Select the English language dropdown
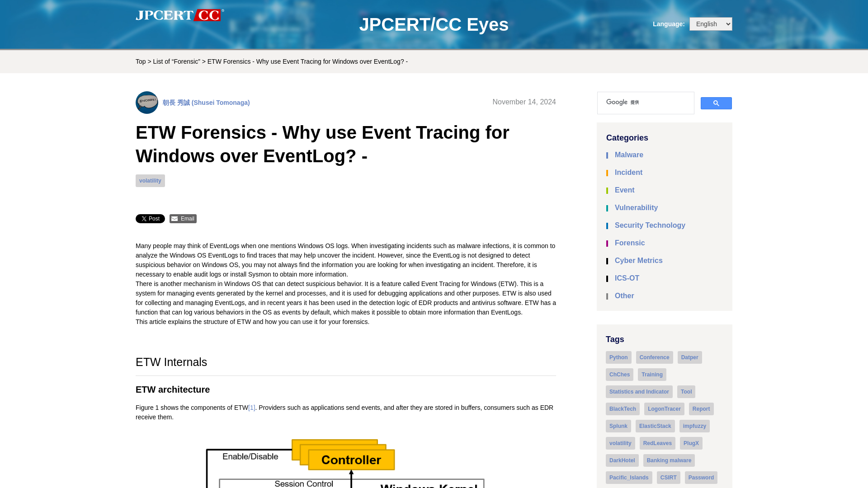Screen dimensions: 868x488 (x=710, y=23)
